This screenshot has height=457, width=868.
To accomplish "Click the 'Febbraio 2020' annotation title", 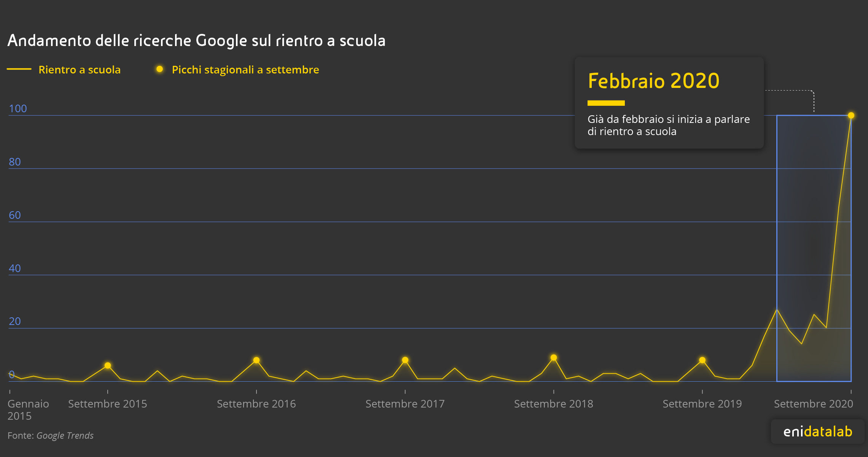I will click(x=653, y=81).
